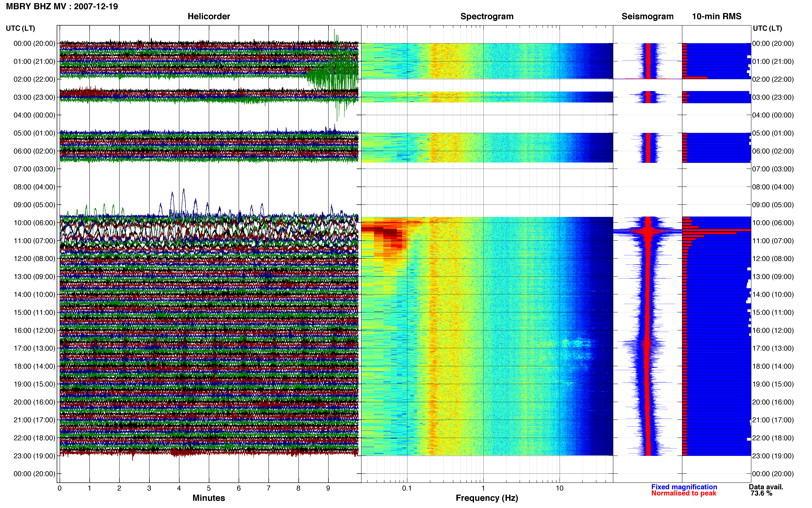
Task: Click the longest red RMS bar near 10:30
Action: [716, 230]
